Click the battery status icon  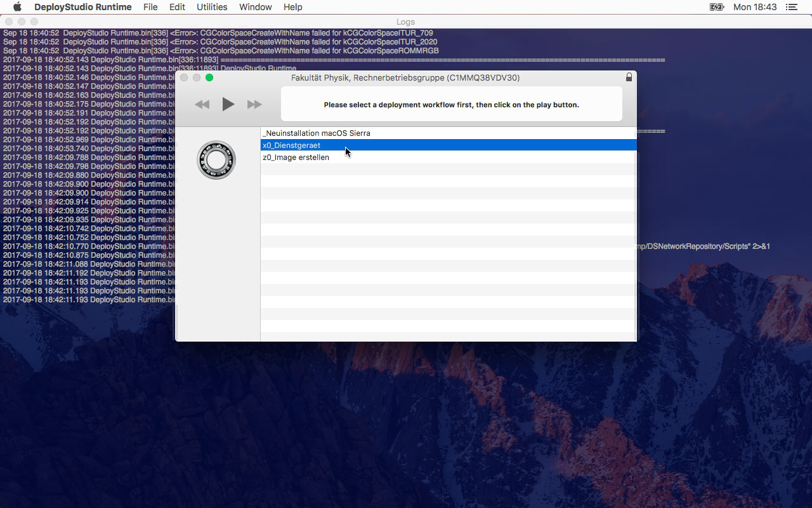coord(717,7)
